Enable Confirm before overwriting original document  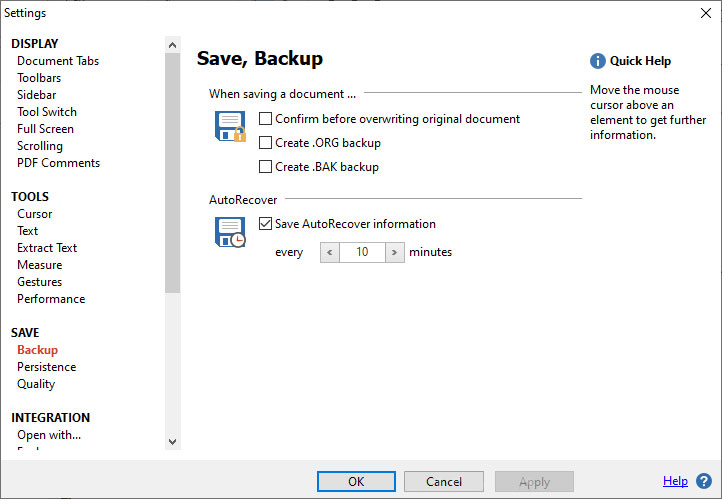coord(266,119)
